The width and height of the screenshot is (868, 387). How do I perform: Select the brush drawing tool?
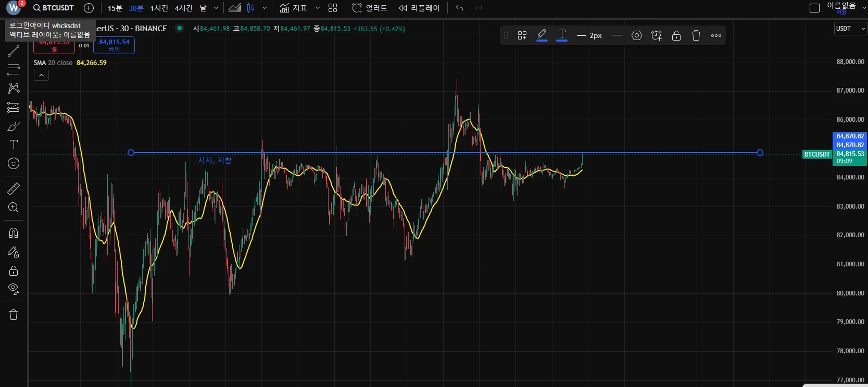click(x=14, y=126)
